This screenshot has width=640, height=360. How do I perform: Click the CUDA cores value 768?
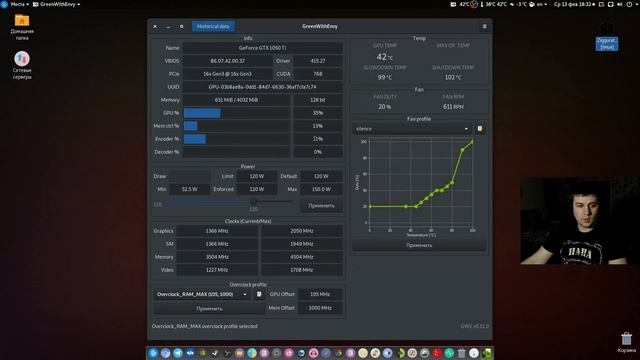click(318, 74)
